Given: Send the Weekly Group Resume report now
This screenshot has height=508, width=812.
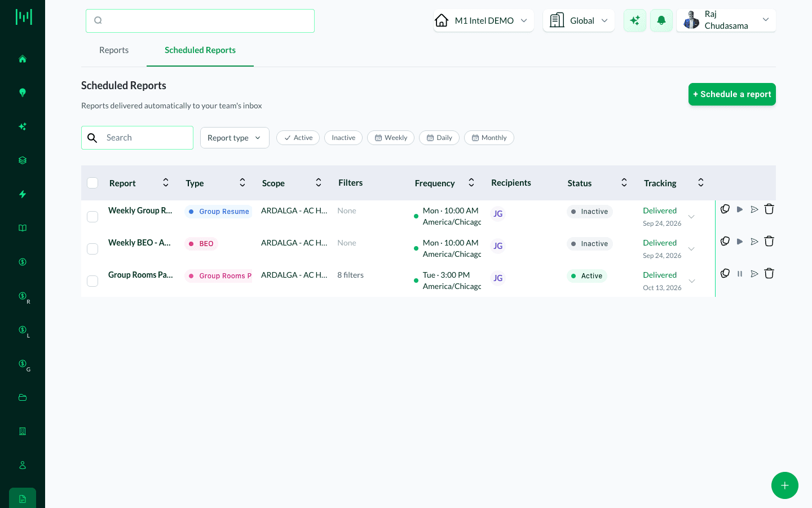Looking at the screenshot, I should point(754,209).
